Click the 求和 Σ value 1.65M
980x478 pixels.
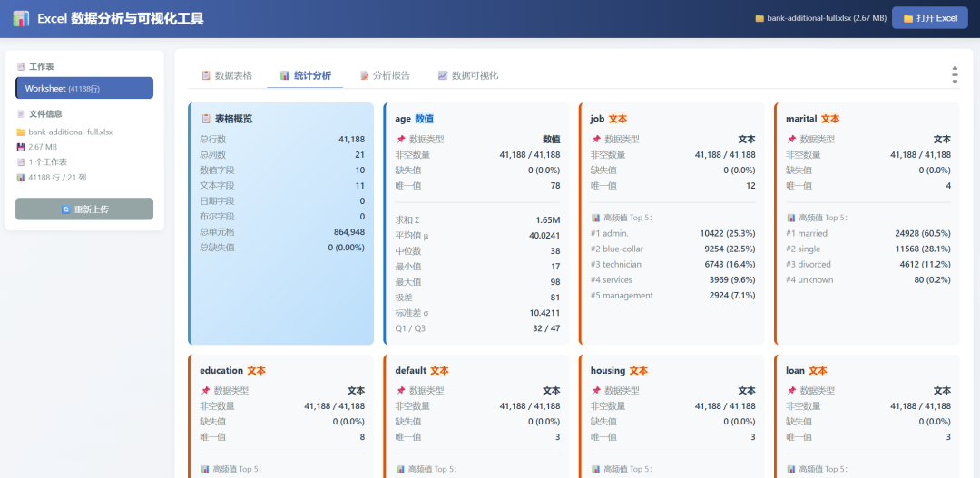point(548,219)
